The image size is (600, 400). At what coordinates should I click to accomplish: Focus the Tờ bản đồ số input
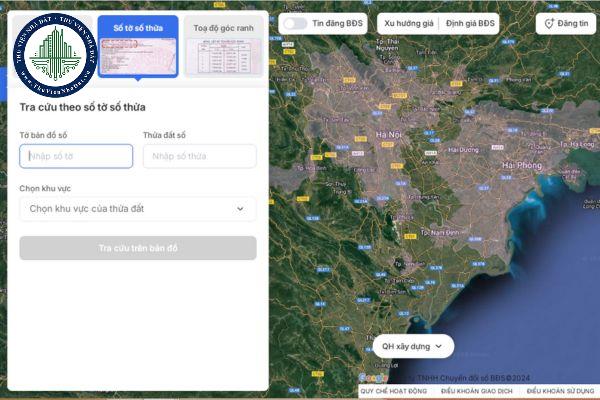76,156
